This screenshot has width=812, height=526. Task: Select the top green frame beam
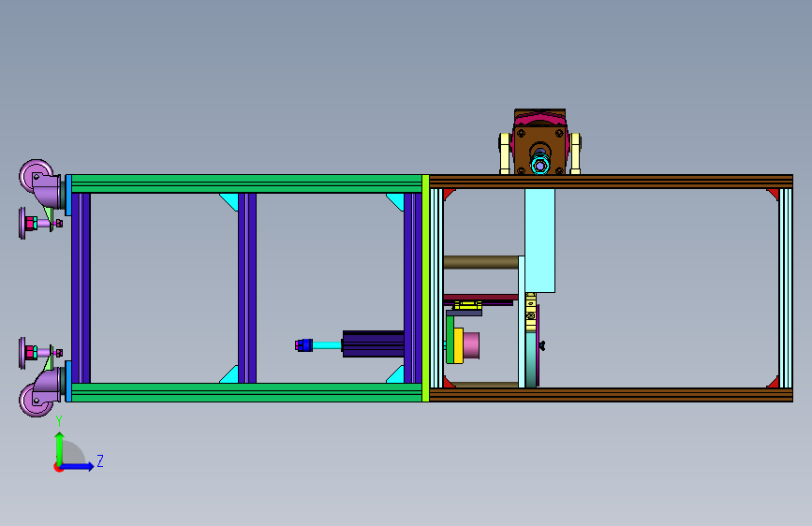click(x=246, y=183)
